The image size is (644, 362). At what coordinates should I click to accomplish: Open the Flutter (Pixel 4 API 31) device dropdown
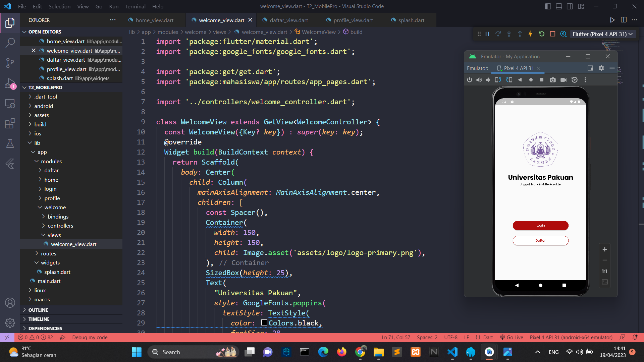[x=602, y=34]
